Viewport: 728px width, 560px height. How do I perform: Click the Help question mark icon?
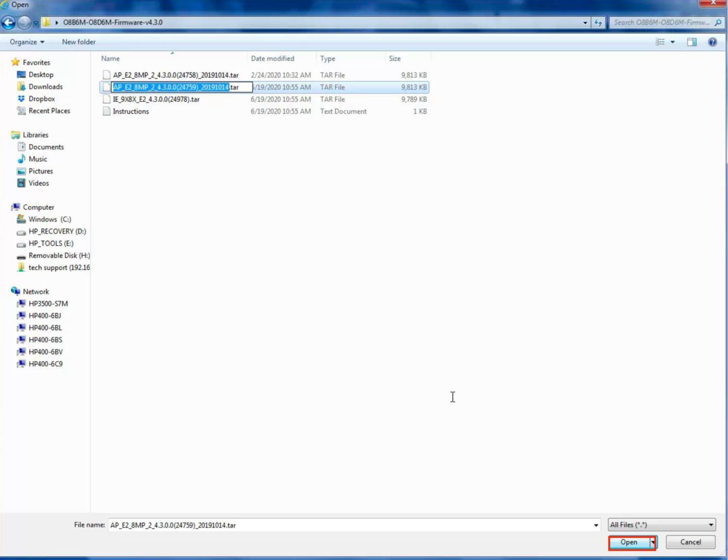712,42
